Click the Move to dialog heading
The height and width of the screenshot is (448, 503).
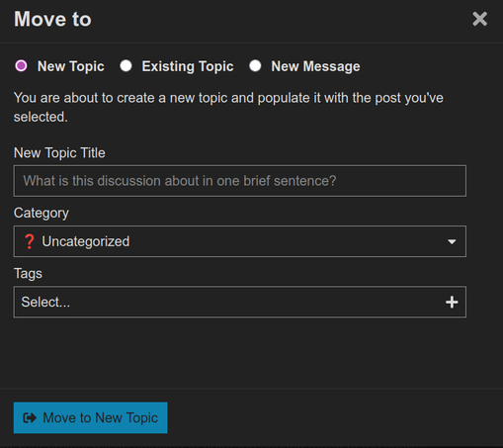tap(52, 19)
